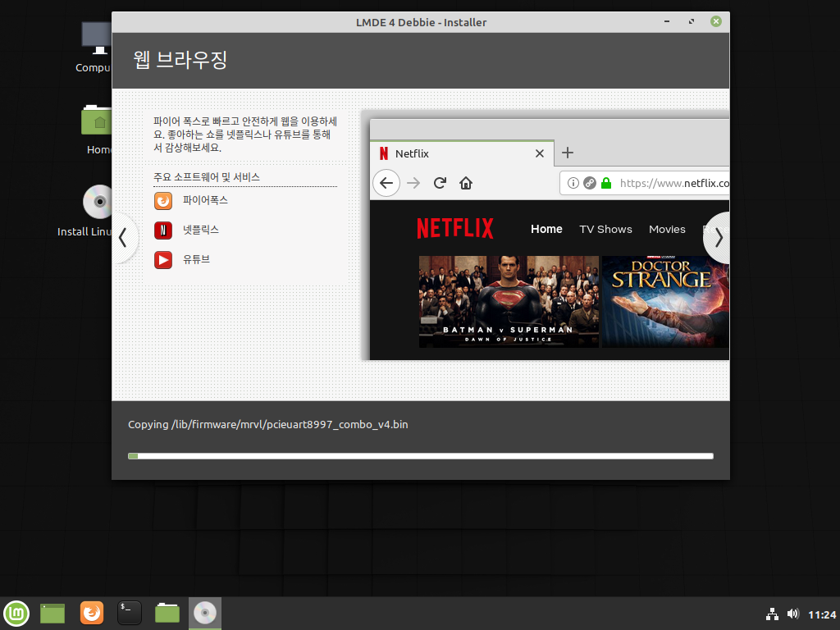Click the Netflix icon in the software list
Viewport: 840px width, 630px height.
tap(163, 231)
